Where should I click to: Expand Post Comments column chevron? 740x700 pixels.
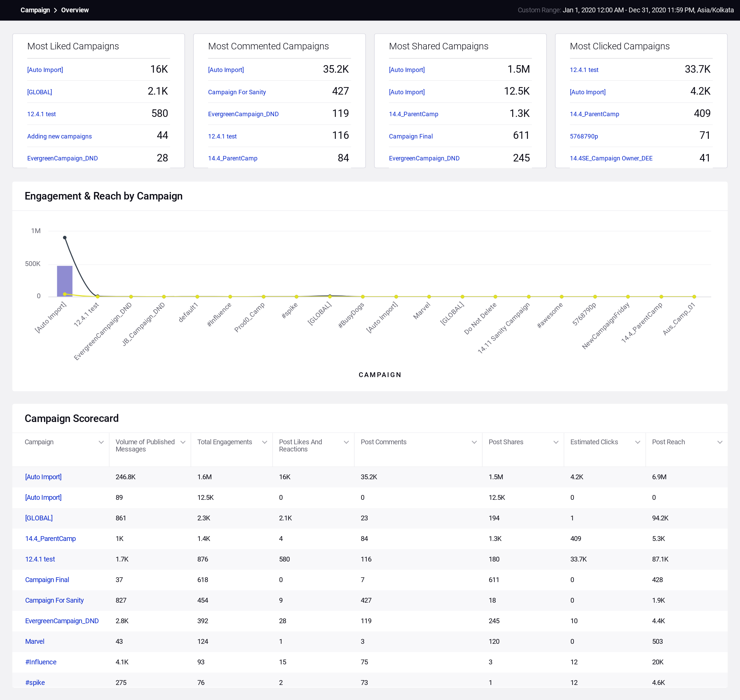[474, 442]
